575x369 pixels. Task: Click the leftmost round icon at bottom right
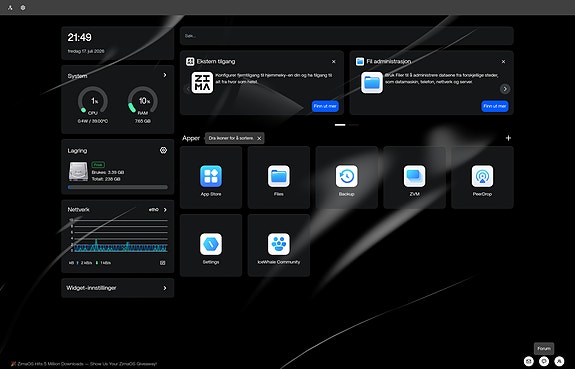pyautogui.click(x=528, y=361)
